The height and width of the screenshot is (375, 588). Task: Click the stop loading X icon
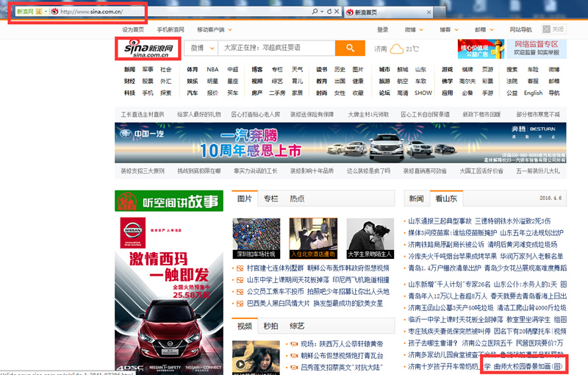pyautogui.click(x=337, y=12)
